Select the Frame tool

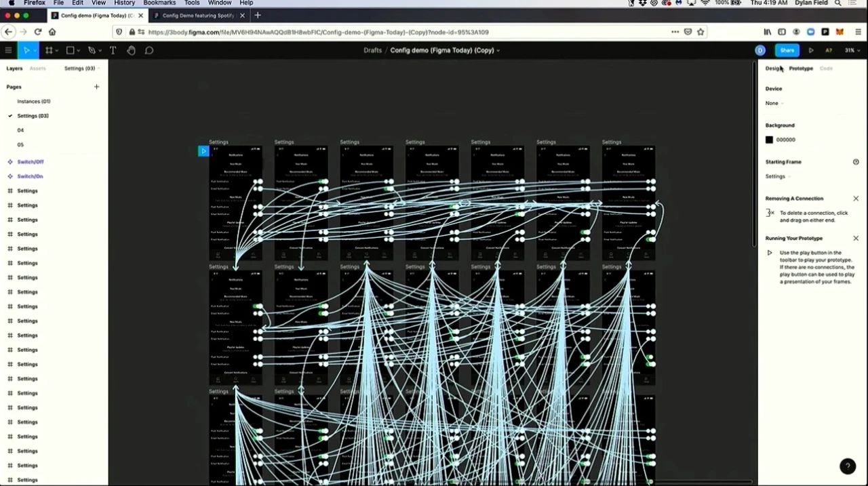49,50
